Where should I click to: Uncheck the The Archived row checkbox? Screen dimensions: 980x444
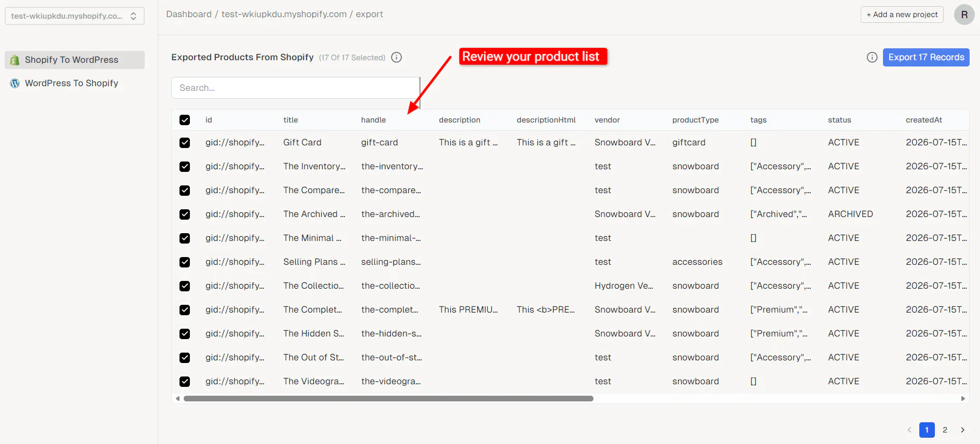point(185,214)
